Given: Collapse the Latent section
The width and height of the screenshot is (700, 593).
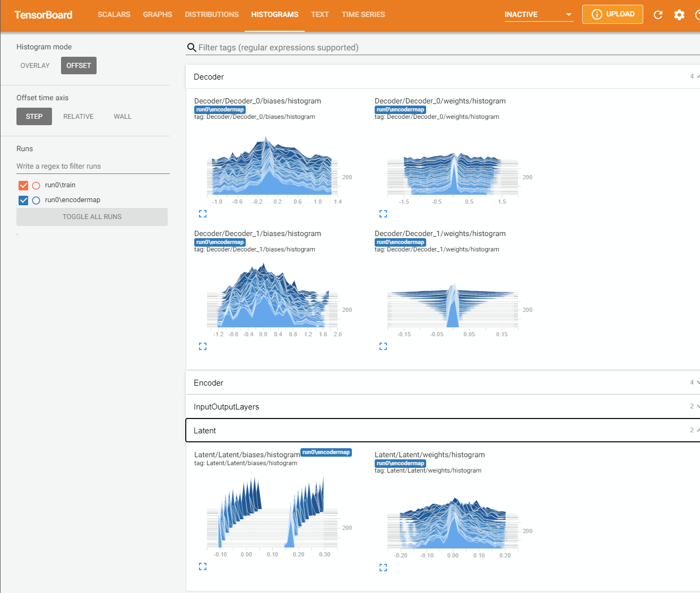Looking at the screenshot, I should (x=443, y=431).
